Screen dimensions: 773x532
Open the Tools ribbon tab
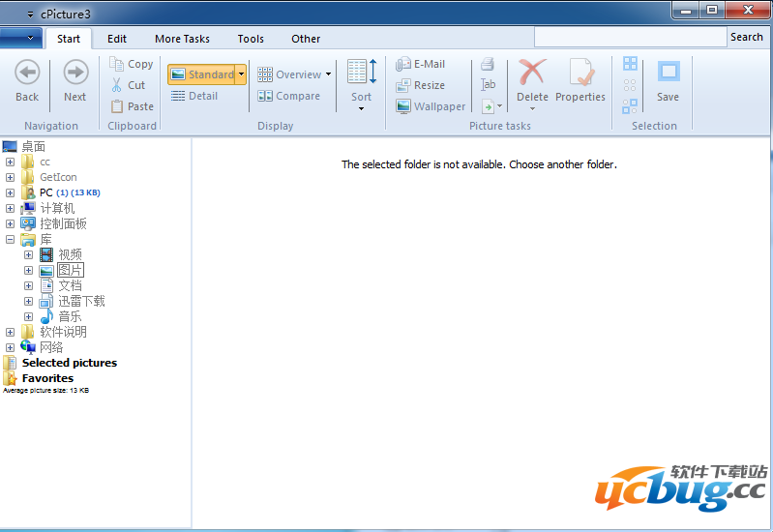click(251, 39)
